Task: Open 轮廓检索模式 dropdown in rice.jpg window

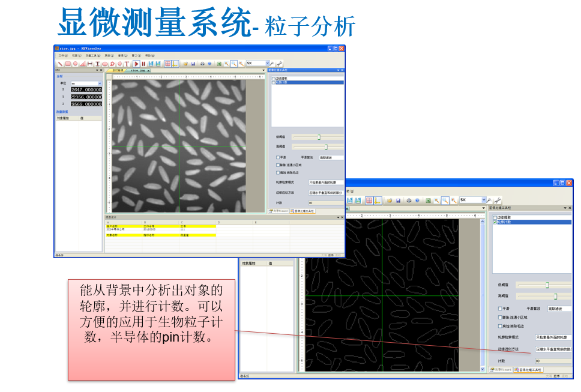Action: tap(326, 182)
